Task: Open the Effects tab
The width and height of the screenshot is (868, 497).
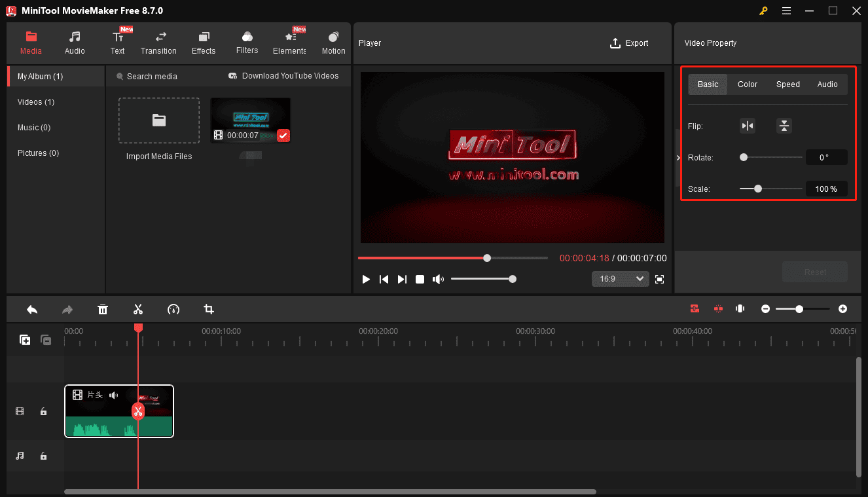Action: (204, 43)
